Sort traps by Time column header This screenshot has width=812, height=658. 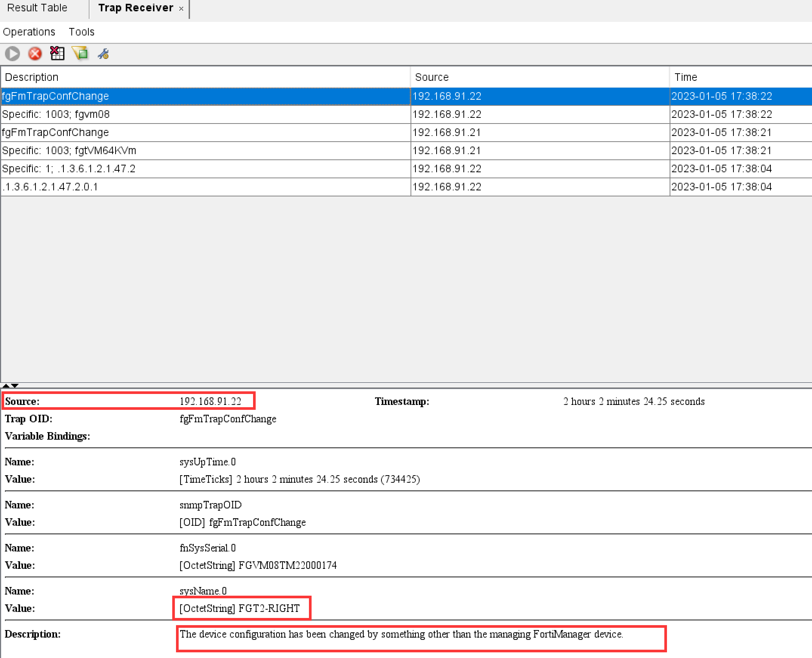[685, 77]
